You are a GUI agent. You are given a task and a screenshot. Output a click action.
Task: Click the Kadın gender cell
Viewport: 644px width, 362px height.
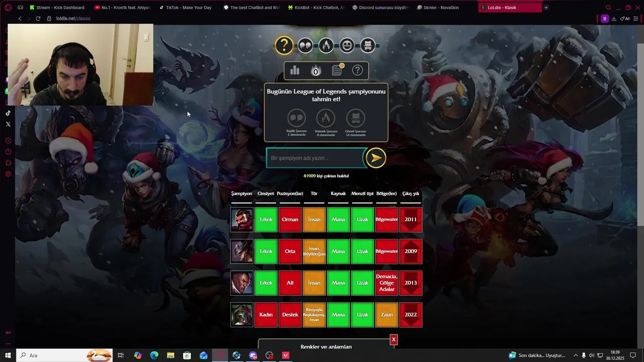click(266, 315)
